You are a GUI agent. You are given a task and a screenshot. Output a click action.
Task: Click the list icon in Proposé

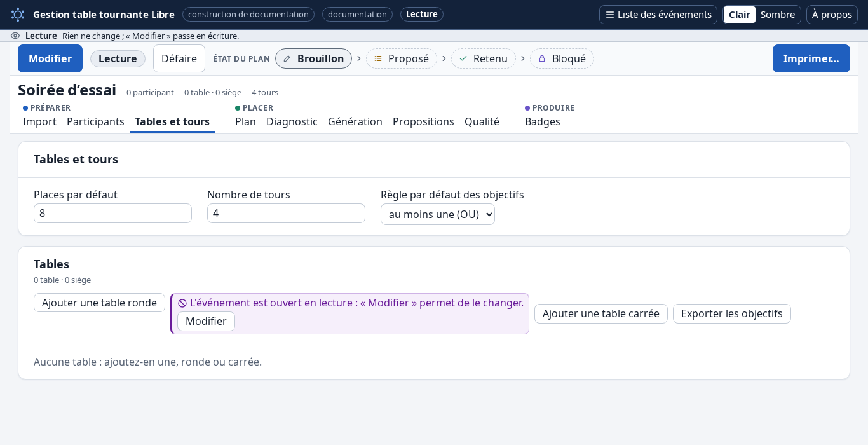[378, 58]
